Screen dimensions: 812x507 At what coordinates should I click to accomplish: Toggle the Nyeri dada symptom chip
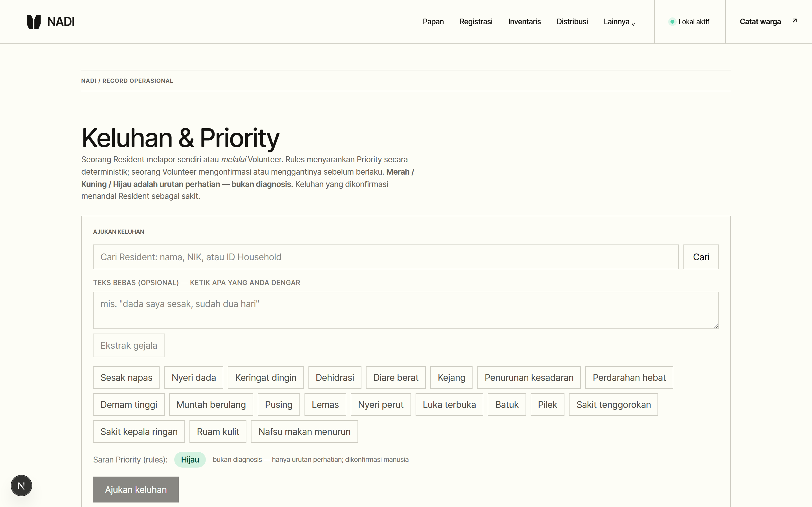pyautogui.click(x=194, y=377)
